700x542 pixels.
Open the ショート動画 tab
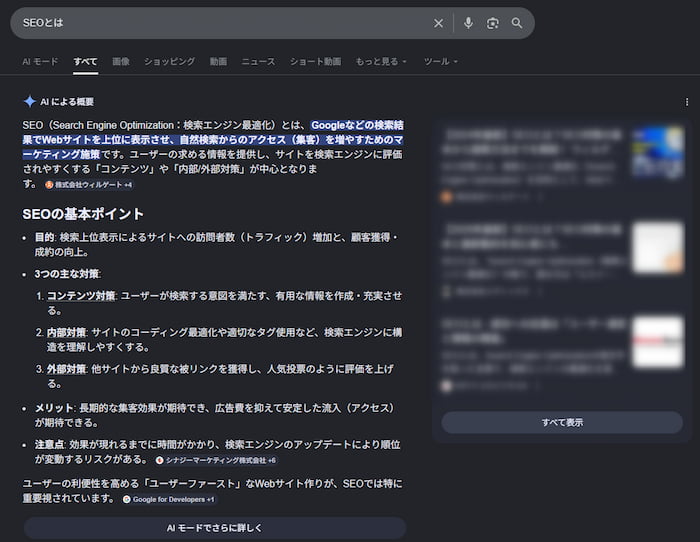click(315, 62)
